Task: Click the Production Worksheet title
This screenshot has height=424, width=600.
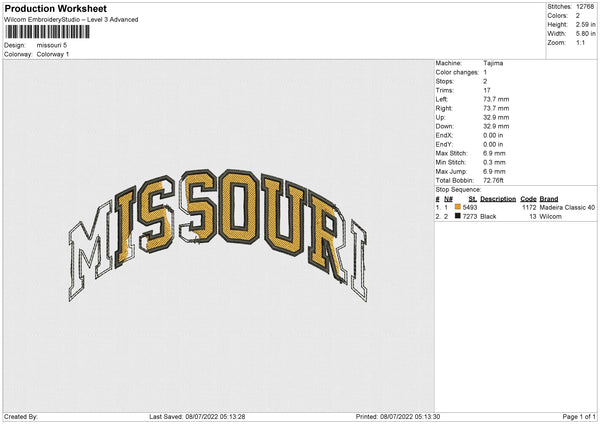Action: click(x=55, y=9)
